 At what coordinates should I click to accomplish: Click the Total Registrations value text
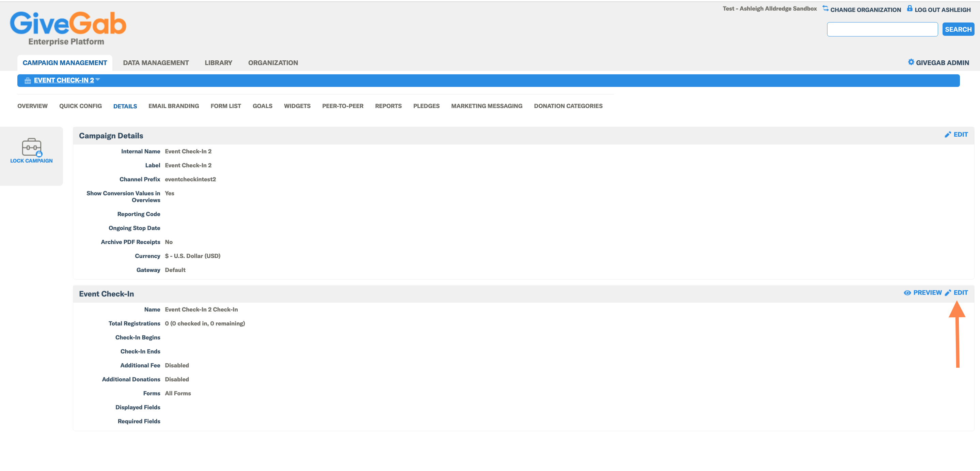coord(205,324)
